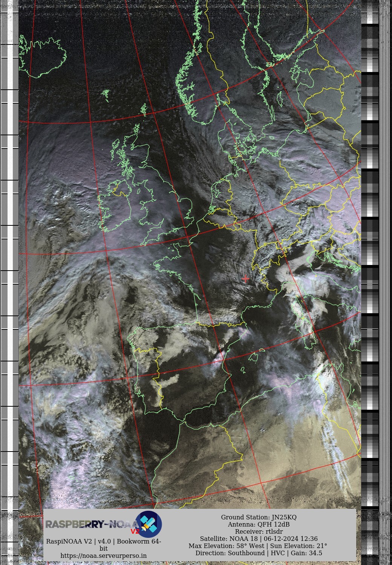Click the satellite icon in the logo
392x565 pixels.
pos(149,524)
